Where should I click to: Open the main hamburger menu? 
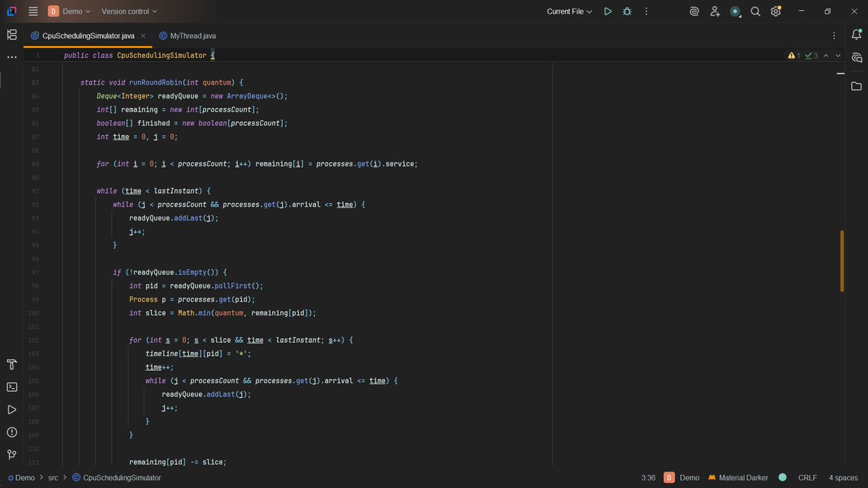(x=33, y=12)
